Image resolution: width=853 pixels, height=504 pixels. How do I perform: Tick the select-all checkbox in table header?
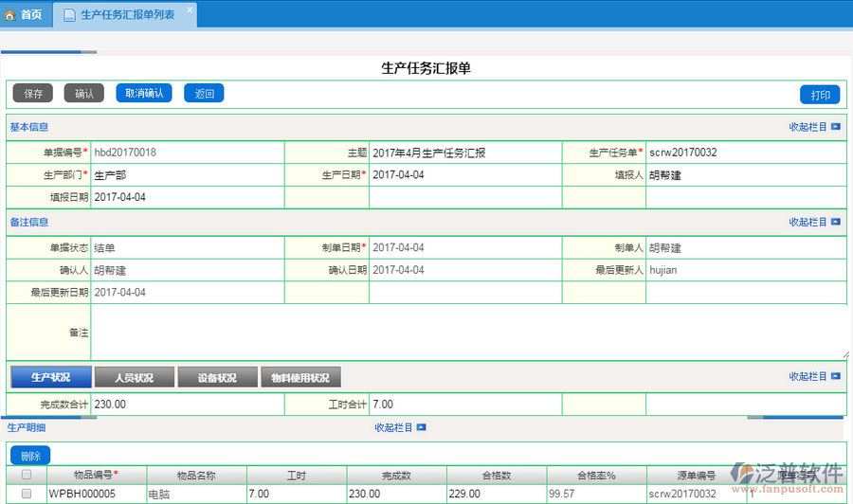pyautogui.click(x=27, y=475)
